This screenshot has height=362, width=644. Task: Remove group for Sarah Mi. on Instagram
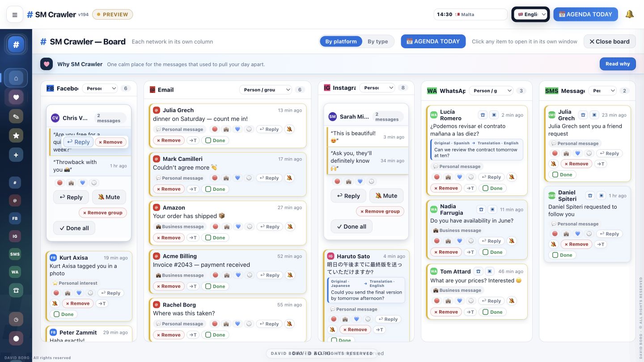(380, 211)
